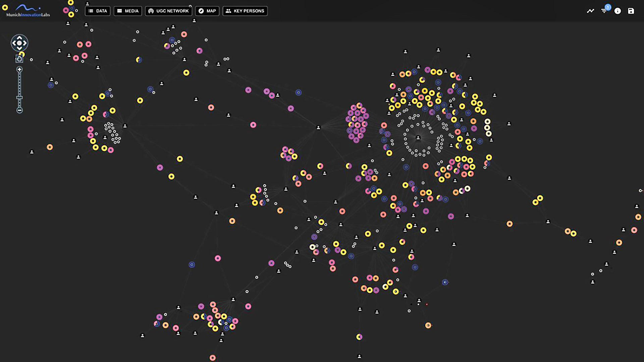Select central person node of the largest radial cluster
The image size is (644, 362).
coord(418,137)
